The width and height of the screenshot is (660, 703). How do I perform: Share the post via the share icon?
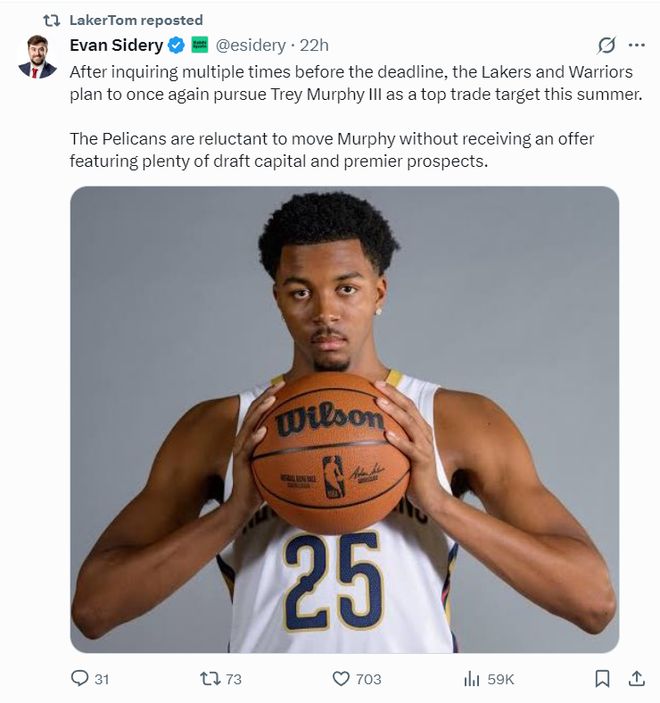635,678
